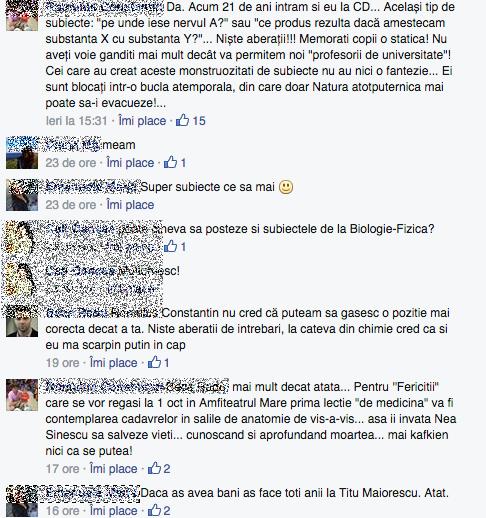
Task: Open the '19 ore' comment timestamp
Action: pyautogui.click(x=62, y=363)
